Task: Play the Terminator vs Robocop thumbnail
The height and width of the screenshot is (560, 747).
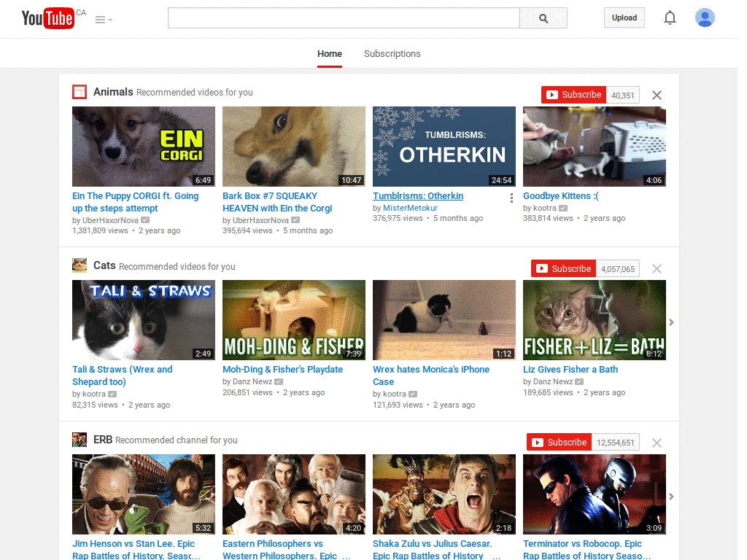Action: (595, 494)
